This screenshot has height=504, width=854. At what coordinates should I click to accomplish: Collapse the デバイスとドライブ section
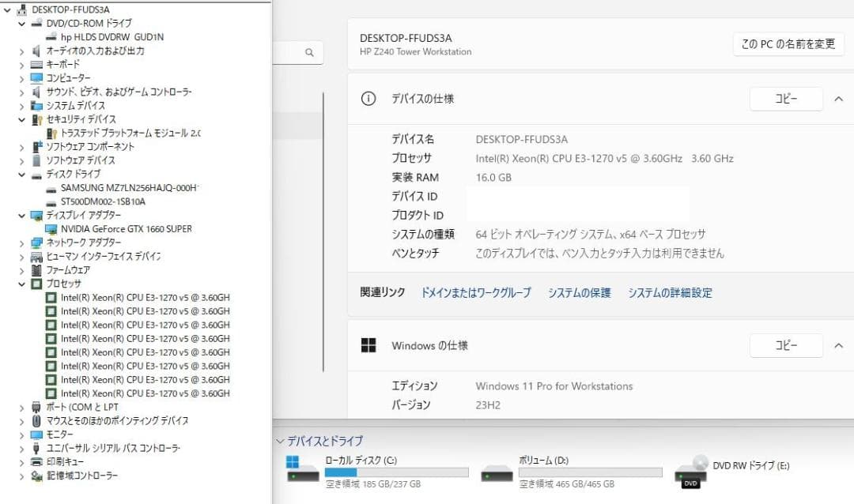[281, 441]
